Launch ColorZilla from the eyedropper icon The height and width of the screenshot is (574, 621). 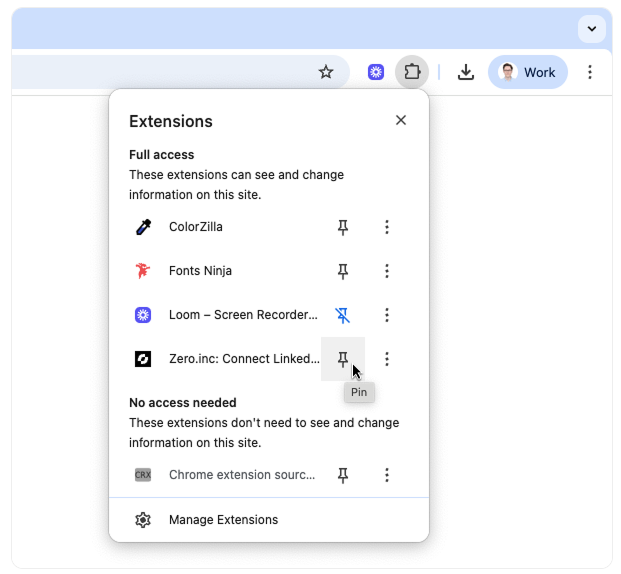pos(143,227)
